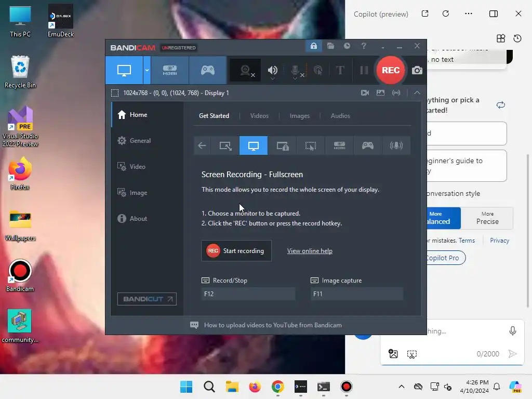Open Windows Start menu
532x399 pixels.
(x=186, y=387)
